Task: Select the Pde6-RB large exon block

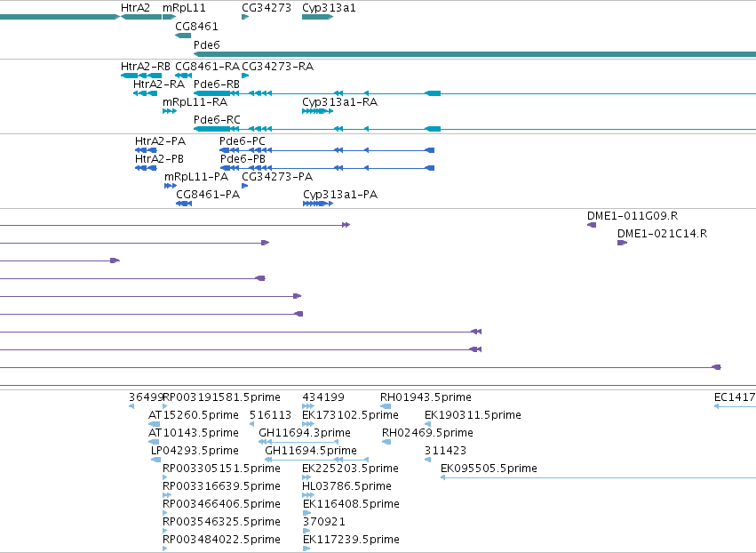Action: coord(211,93)
